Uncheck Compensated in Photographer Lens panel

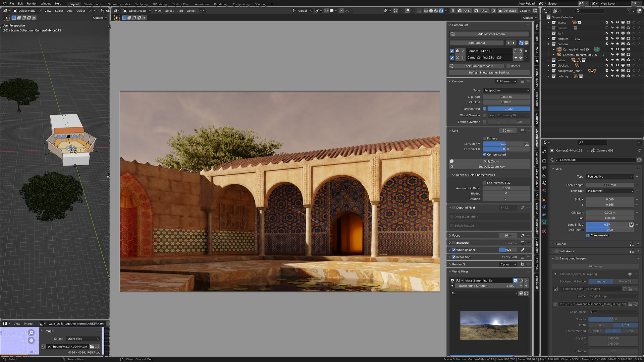(484, 155)
